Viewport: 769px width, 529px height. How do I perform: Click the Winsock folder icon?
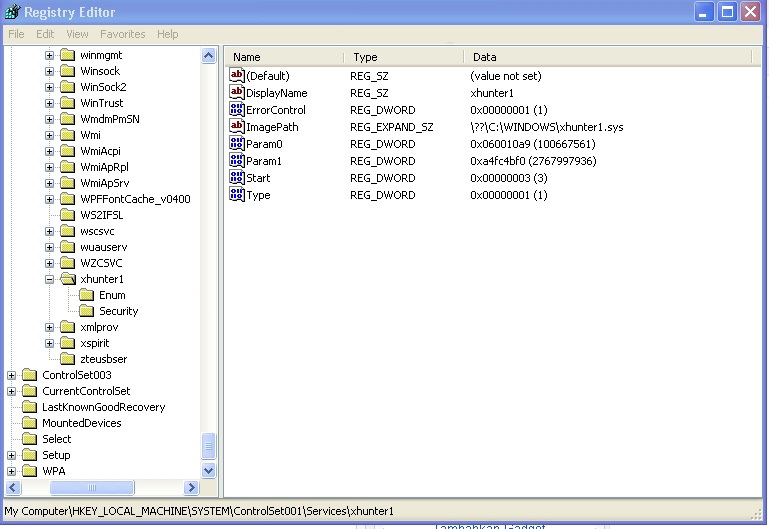pyautogui.click(x=67, y=71)
